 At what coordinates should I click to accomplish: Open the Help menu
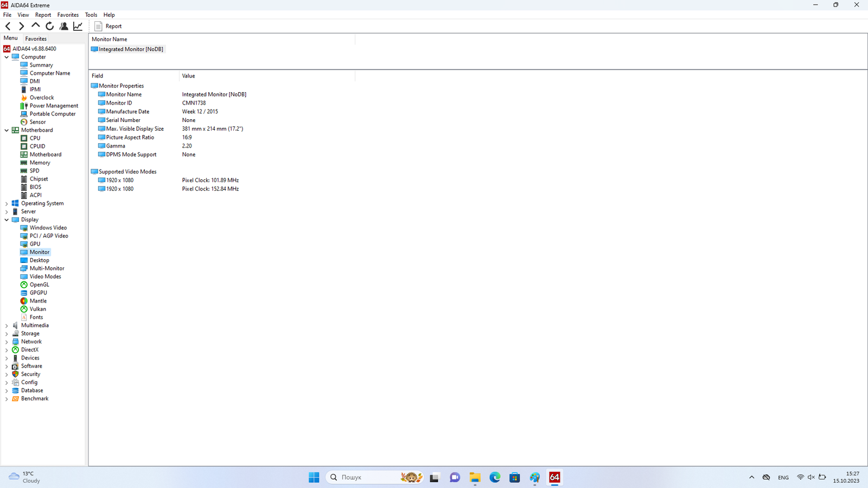point(109,15)
